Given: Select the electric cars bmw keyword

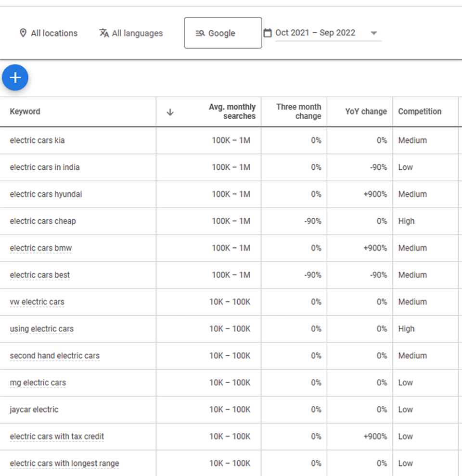Looking at the screenshot, I should [x=41, y=248].
